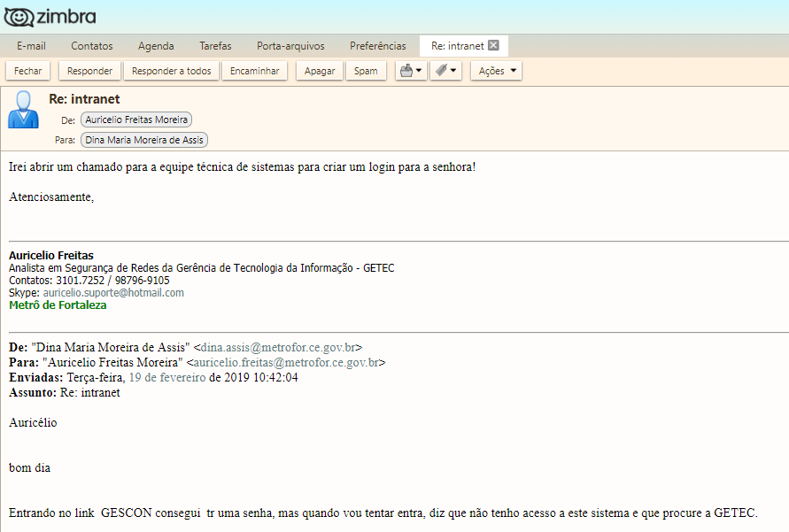Click the sender avatar icon

[23, 110]
